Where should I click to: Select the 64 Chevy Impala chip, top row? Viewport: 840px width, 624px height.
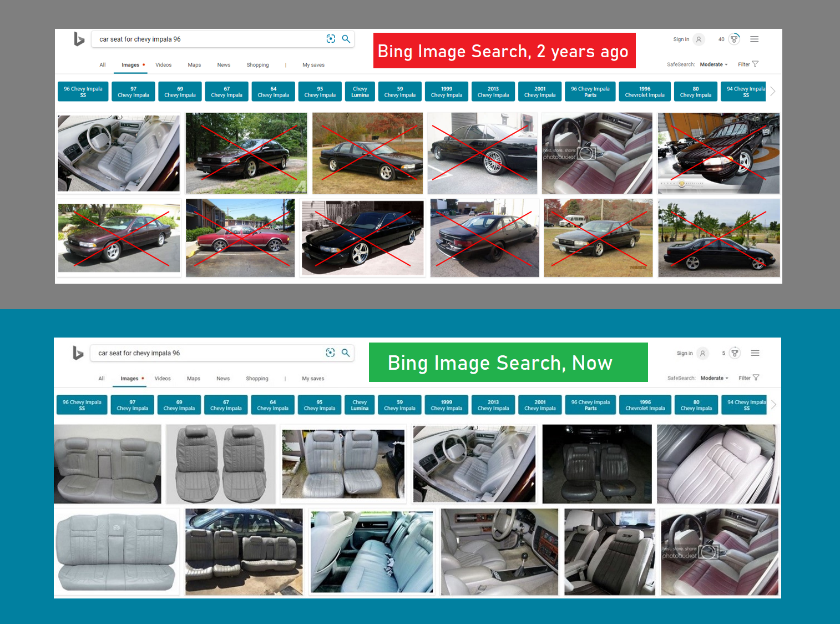click(273, 92)
